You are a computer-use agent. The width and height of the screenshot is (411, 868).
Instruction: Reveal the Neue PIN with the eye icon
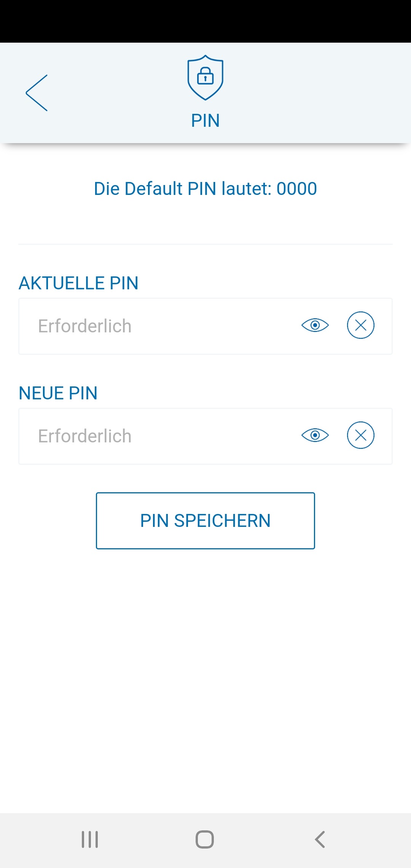[x=315, y=435]
